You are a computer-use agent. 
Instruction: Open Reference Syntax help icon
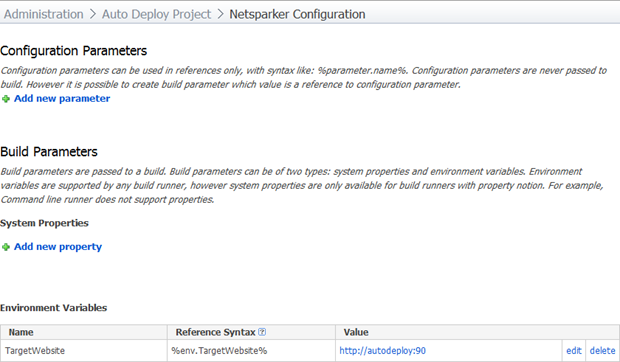(x=262, y=332)
